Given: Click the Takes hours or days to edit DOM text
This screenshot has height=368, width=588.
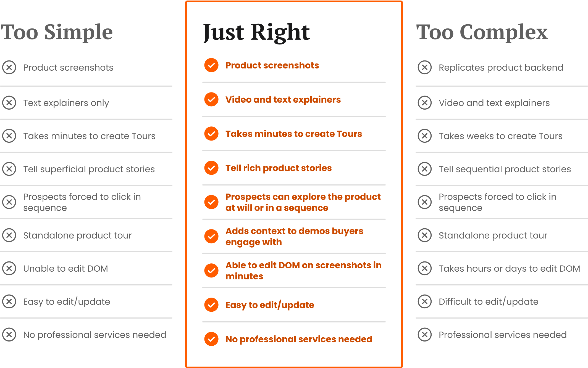Looking at the screenshot, I should pyautogui.click(x=510, y=269).
